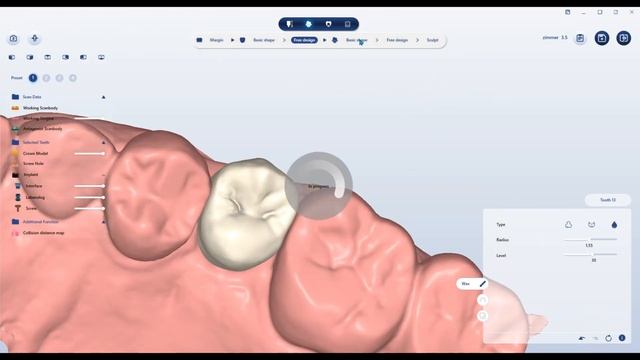Open first design mode icon in top pill
640x360 pixels.
(x=289, y=24)
